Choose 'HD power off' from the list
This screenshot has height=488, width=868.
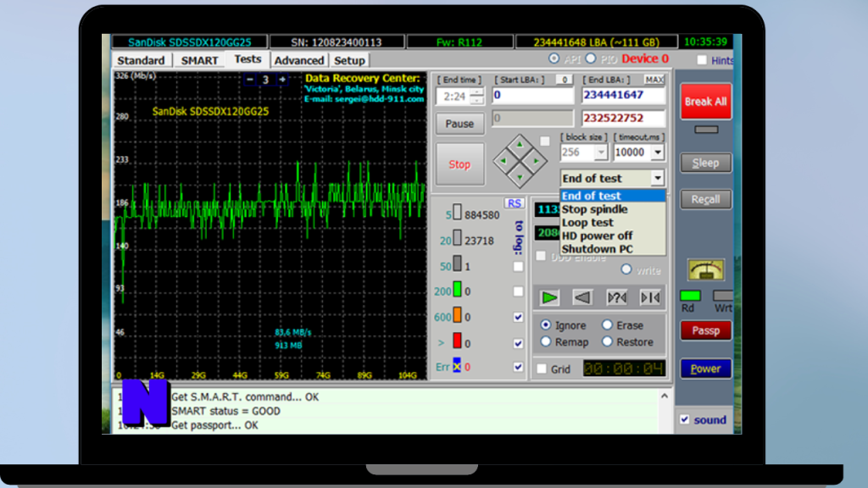[x=612, y=236]
